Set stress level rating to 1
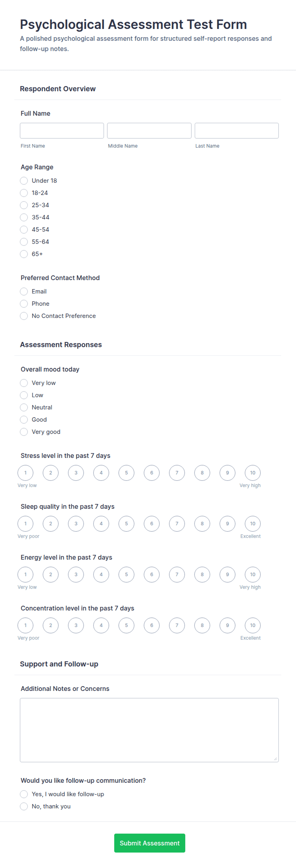Viewport: 296px width, 868px height. [25, 472]
